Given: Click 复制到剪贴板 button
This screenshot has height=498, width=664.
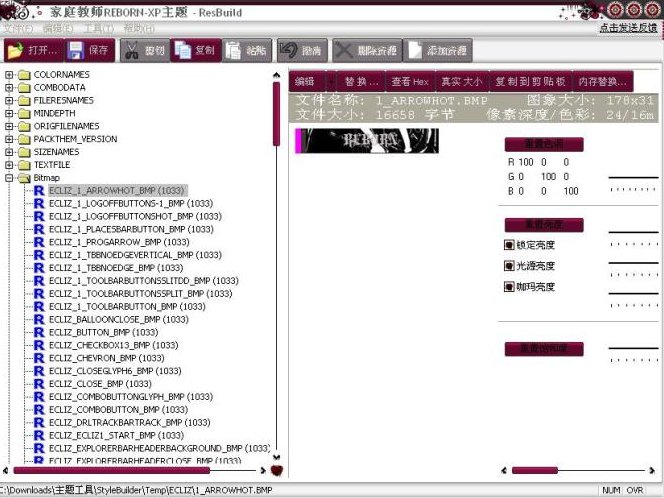Looking at the screenshot, I should tap(530, 81).
